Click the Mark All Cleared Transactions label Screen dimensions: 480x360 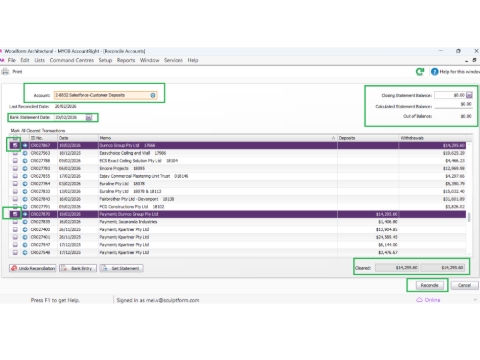[38, 131]
